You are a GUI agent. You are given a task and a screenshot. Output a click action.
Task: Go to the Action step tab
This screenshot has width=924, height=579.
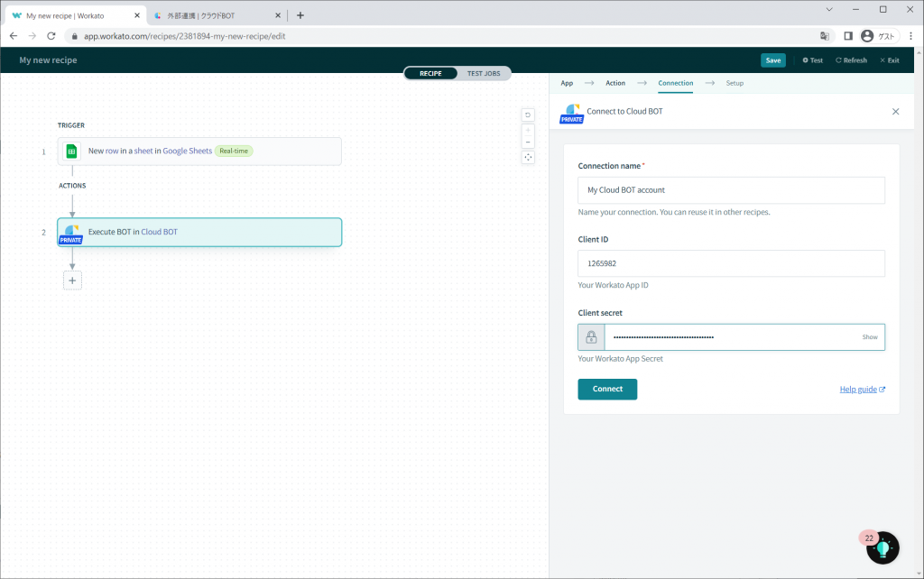click(615, 83)
